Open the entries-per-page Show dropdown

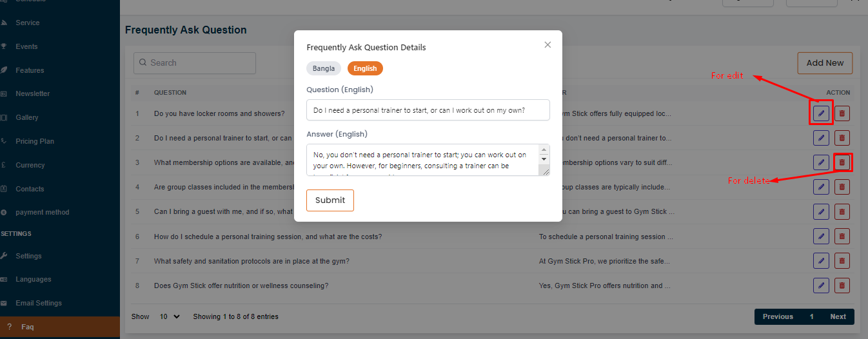(x=170, y=317)
